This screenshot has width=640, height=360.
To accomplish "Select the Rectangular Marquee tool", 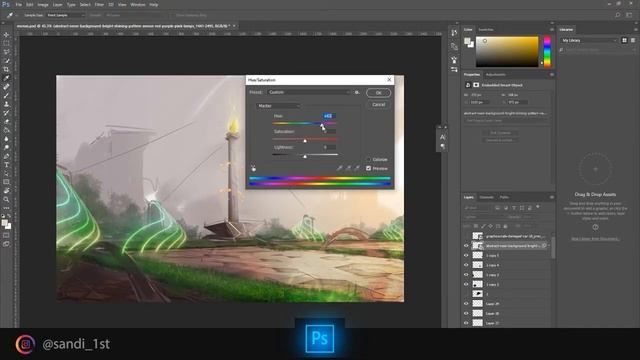I will coord(6,43).
